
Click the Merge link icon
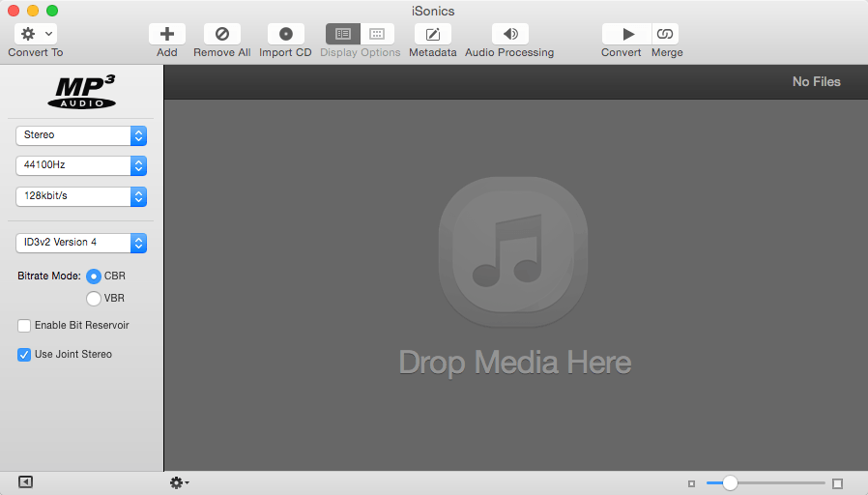tap(665, 34)
